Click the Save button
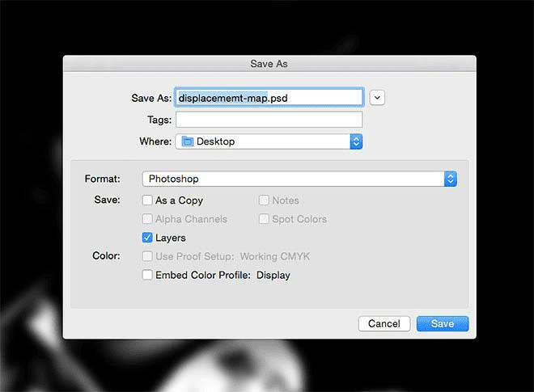The height and width of the screenshot is (392, 534). pos(442,323)
